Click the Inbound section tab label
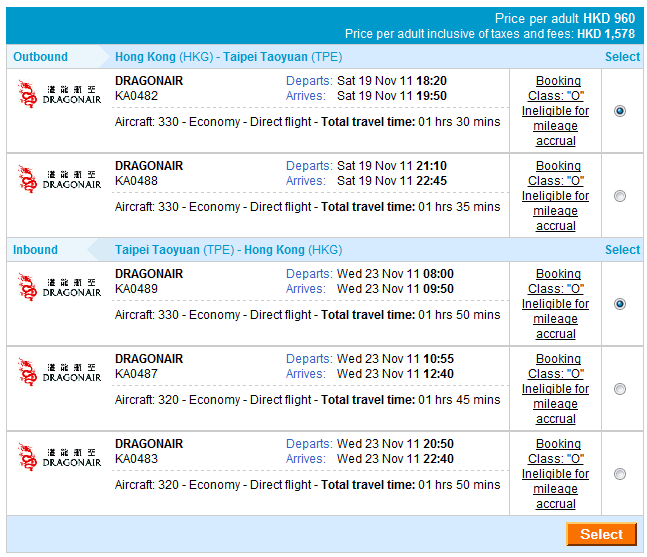Screen dimensions: 647x557 point(36,250)
